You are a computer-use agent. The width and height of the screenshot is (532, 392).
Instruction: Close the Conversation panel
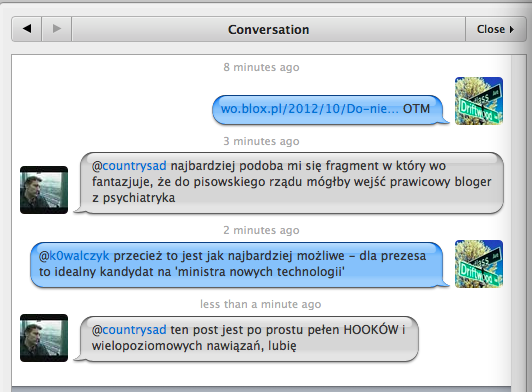(495, 29)
